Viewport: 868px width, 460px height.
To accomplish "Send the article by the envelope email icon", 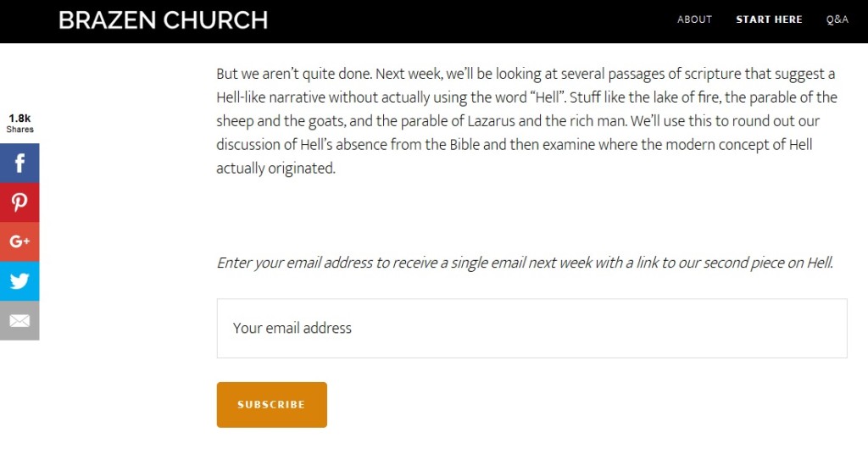I will (x=19, y=320).
